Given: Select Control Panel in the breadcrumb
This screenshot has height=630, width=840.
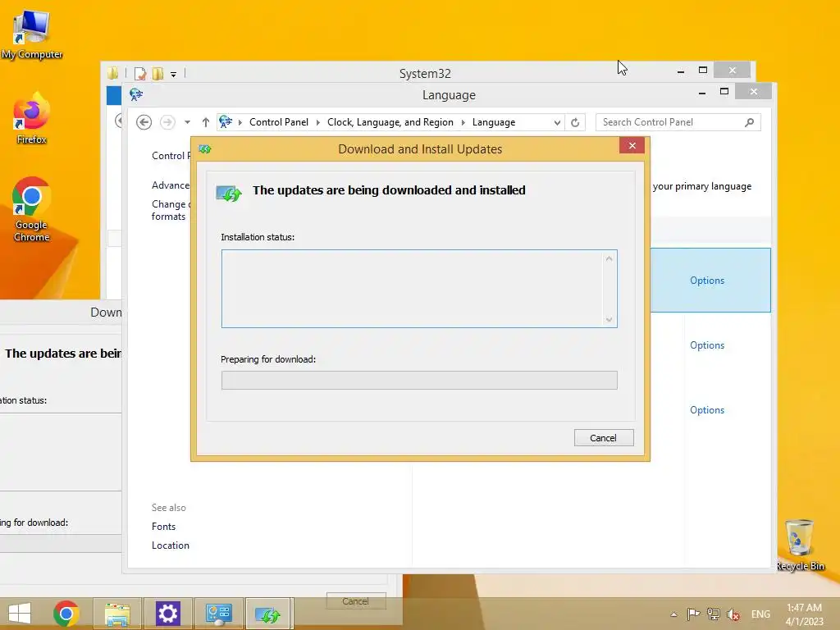Looking at the screenshot, I should [x=279, y=122].
